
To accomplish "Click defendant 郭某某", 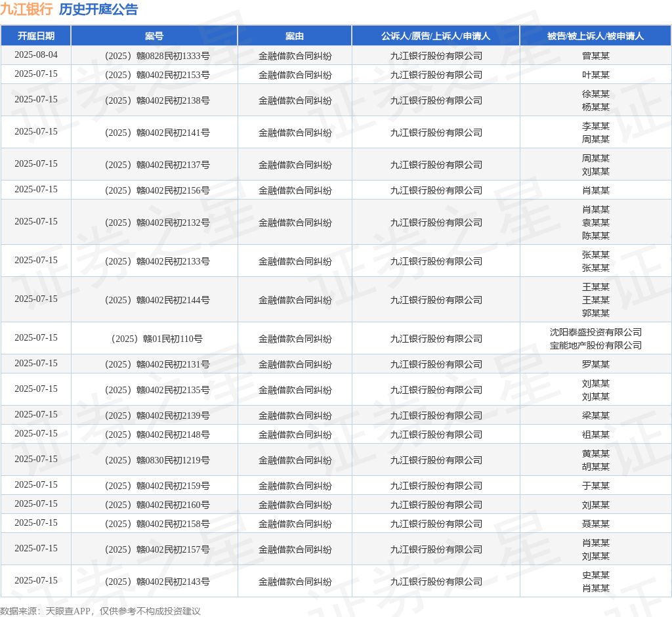I will click(x=596, y=313).
